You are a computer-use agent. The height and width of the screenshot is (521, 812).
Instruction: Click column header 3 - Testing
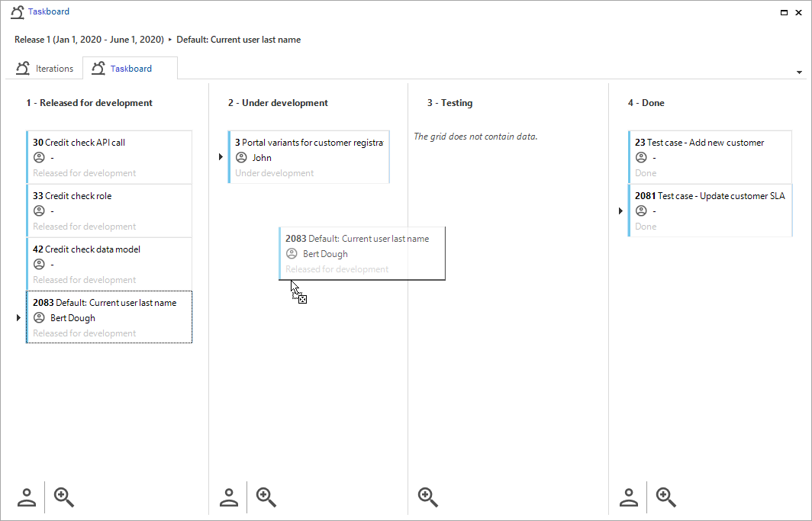point(450,103)
